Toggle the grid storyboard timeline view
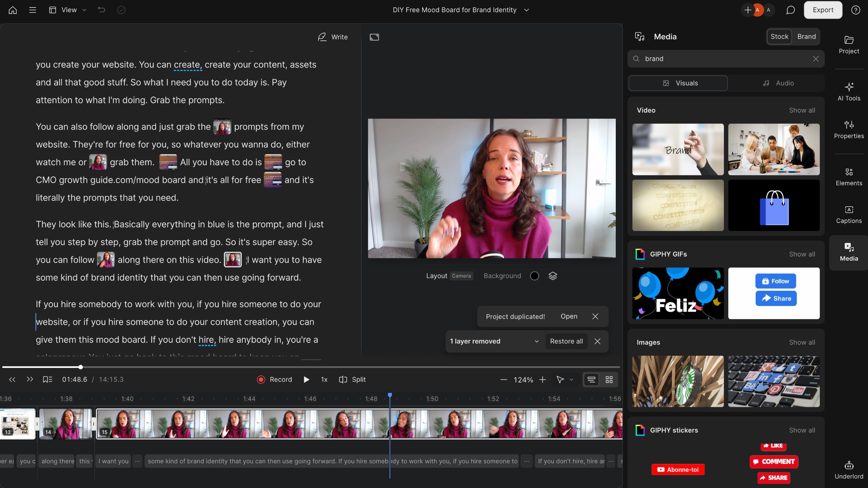This screenshot has width=868, height=488. click(x=609, y=379)
